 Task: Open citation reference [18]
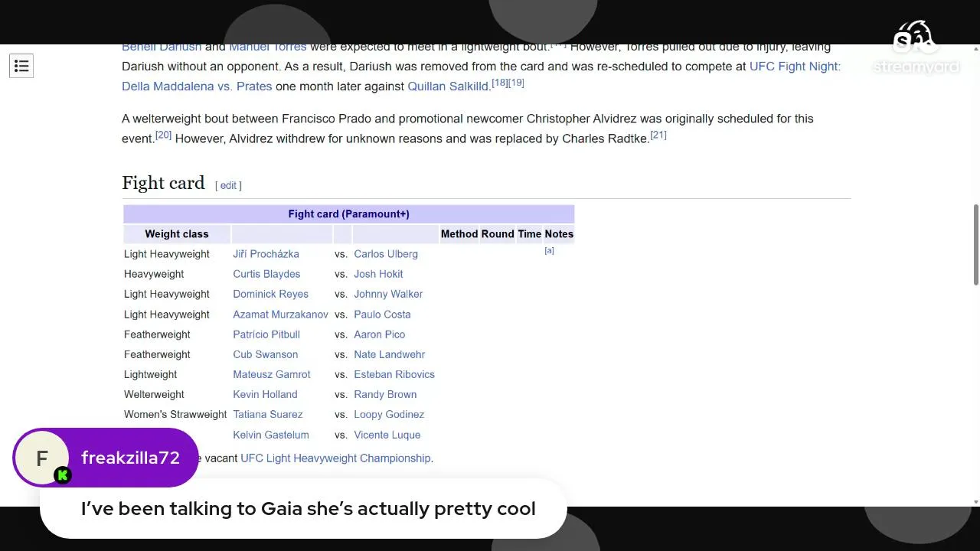[x=500, y=83]
